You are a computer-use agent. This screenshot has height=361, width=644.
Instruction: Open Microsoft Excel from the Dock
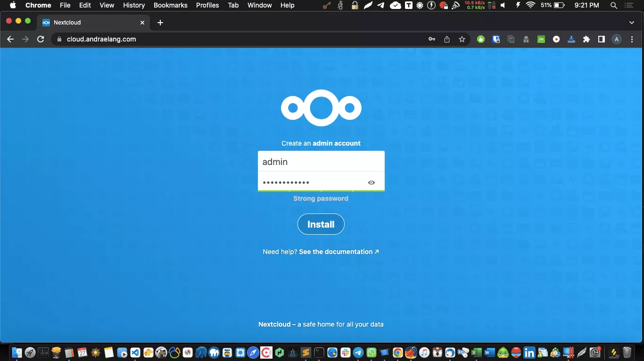[477, 352]
